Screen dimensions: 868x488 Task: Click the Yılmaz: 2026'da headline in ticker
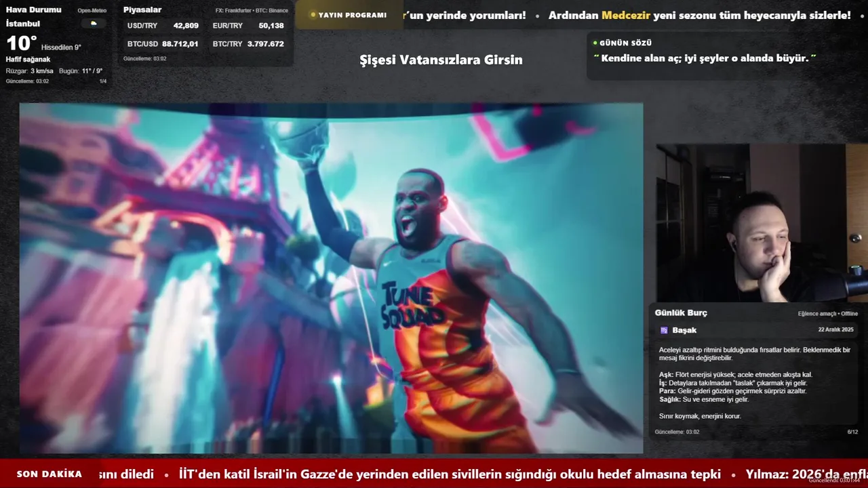pyautogui.click(x=807, y=474)
